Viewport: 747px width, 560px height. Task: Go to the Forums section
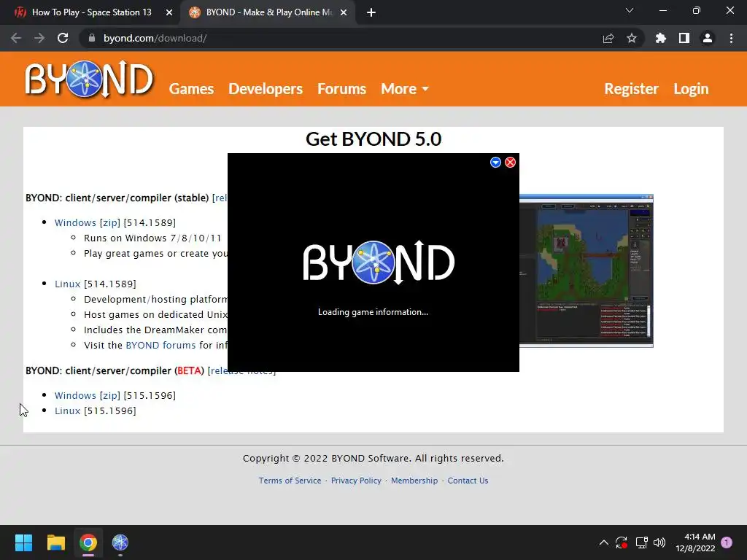click(341, 88)
